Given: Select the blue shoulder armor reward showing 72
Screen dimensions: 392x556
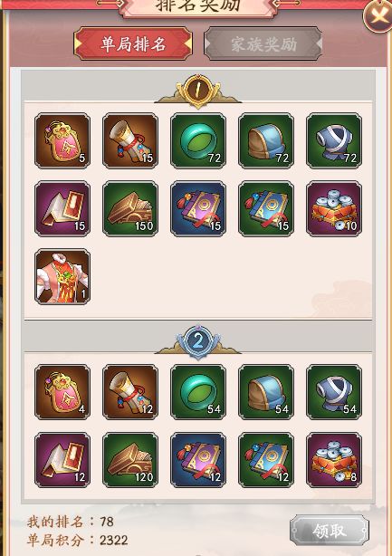Looking at the screenshot, I should (266, 140).
